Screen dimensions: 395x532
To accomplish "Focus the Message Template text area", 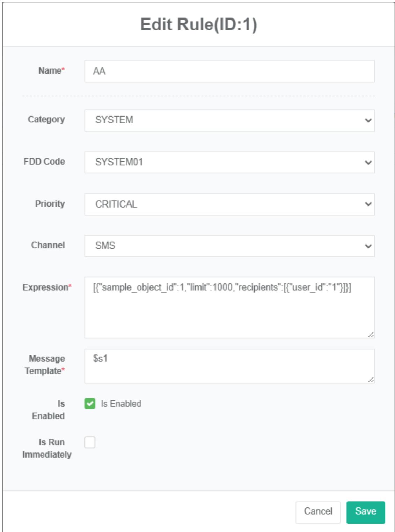I will 229,366.
